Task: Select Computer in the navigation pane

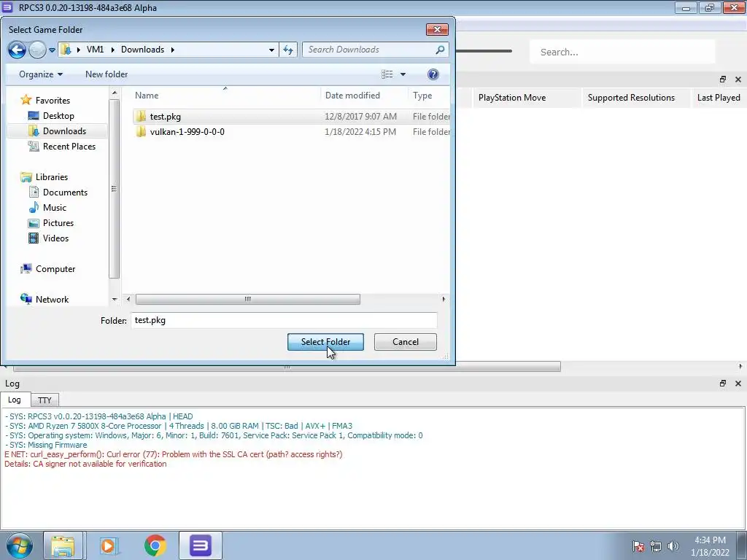Action: click(55, 269)
